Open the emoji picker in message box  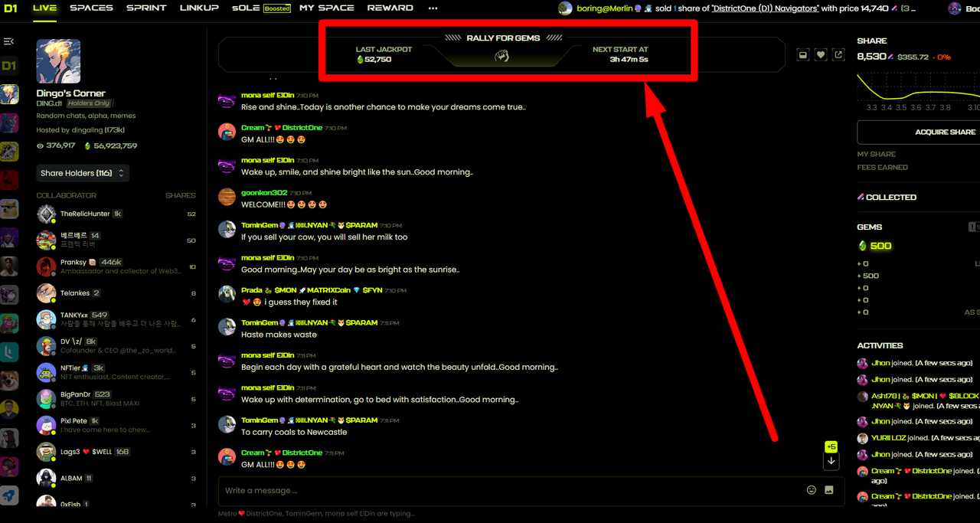pos(812,490)
